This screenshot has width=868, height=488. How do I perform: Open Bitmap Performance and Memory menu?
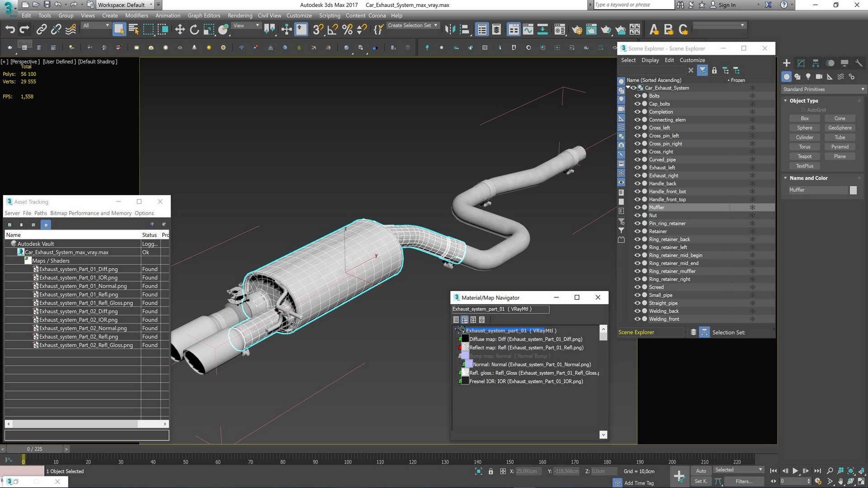point(91,213)
